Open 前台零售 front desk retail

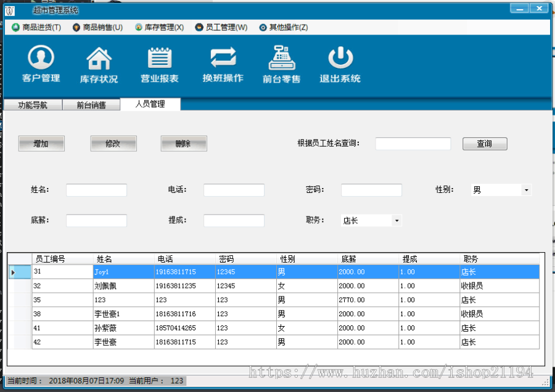281,63
